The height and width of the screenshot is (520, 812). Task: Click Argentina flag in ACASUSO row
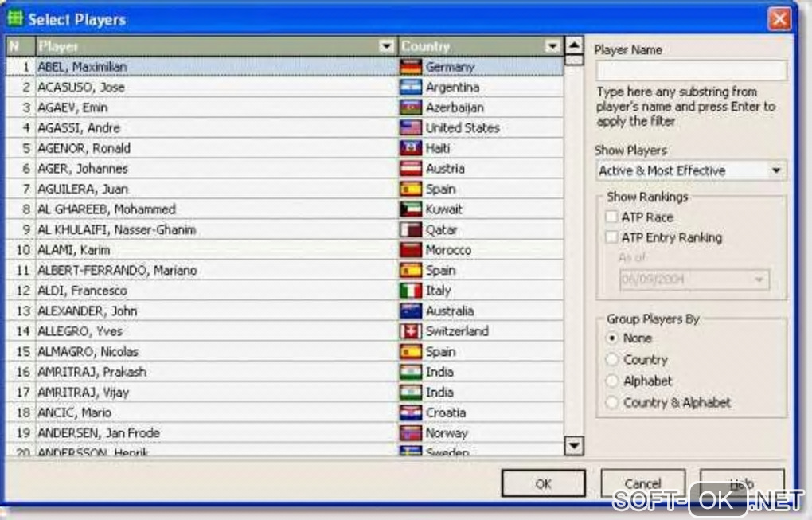(x=411, y=87)
